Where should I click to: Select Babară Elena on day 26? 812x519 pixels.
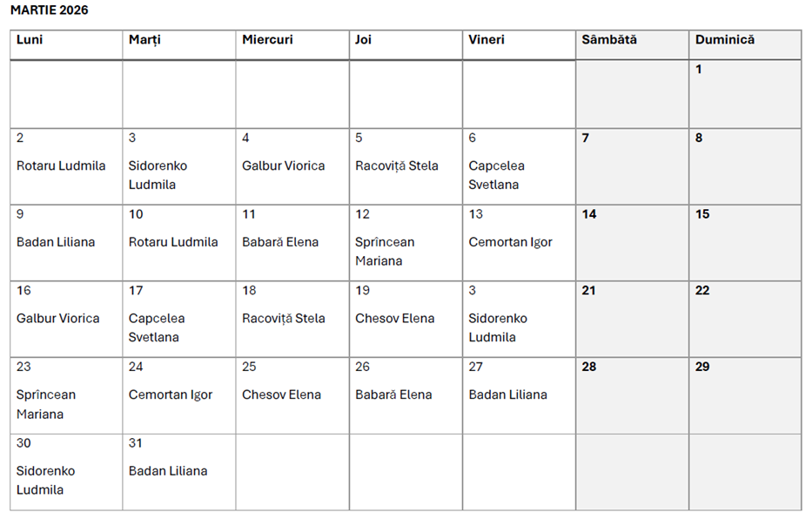click(x=393, y=394)
